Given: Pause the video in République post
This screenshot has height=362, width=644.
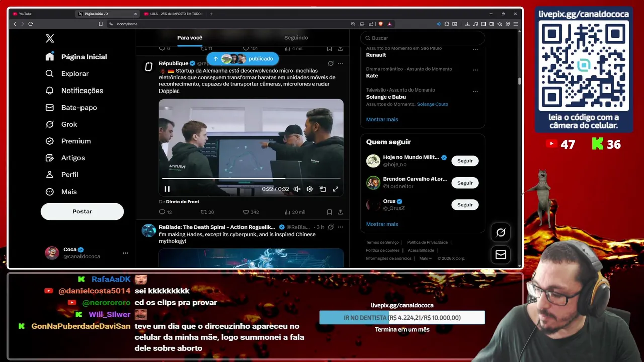Looking at the screenshot, I should [x=167, y=189].
